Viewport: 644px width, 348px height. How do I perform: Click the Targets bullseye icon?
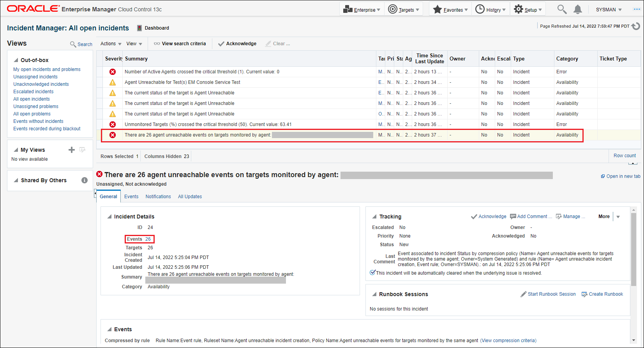(x=393, y=9)
